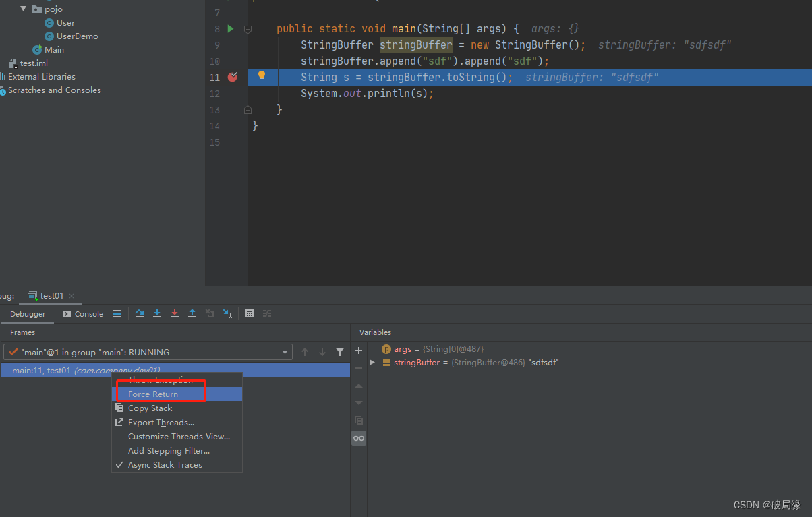
Task: Click the yellow intention light bulb
Action: (x=262, y=76)
